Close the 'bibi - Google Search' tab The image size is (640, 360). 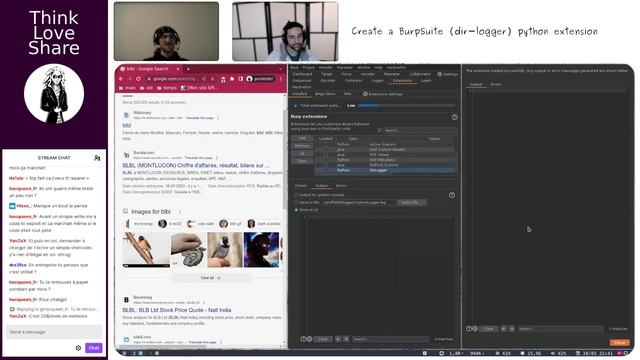178,69
